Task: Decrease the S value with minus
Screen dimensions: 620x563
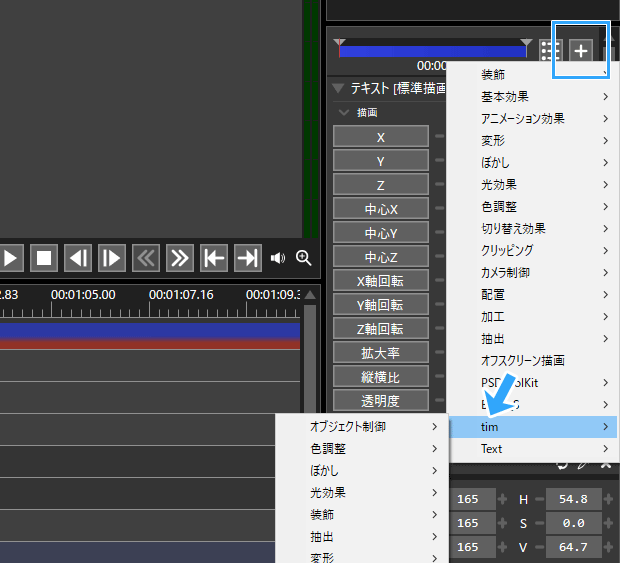Action: [539, 523]
